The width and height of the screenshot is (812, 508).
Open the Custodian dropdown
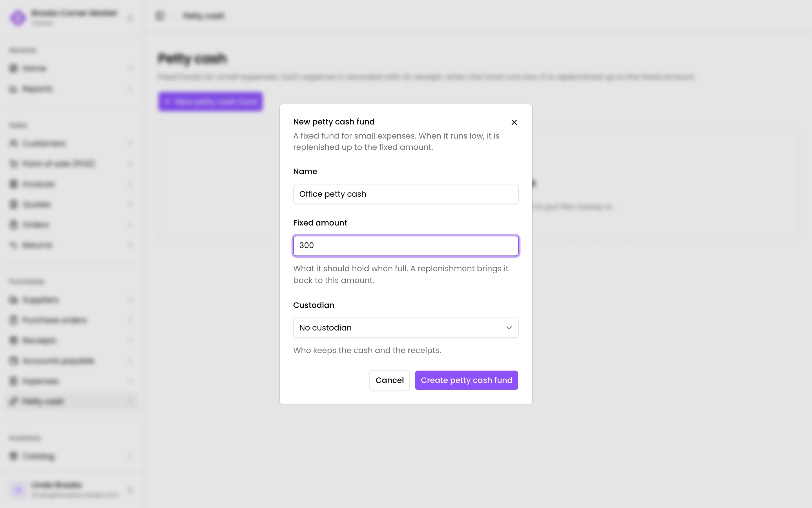point(406,328)
